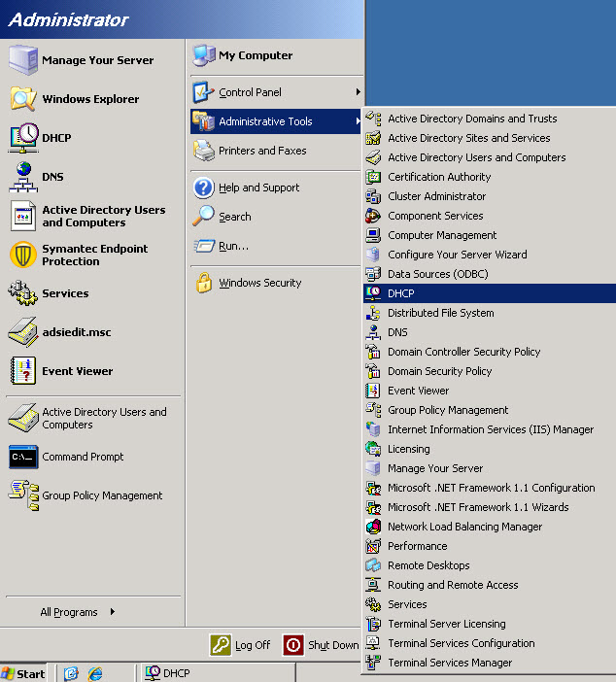The image size is (616, 682).
Task: Open Cluster Administrator
Action: (490, 196)
